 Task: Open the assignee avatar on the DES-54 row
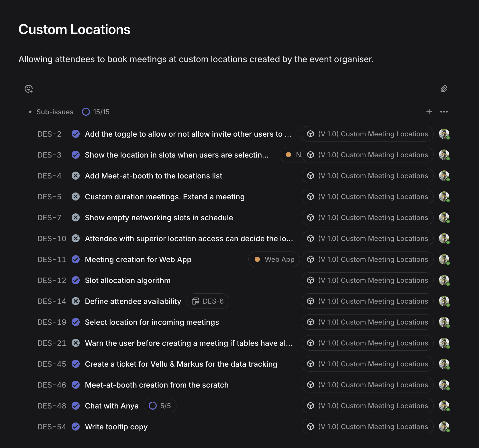(444, 427)
